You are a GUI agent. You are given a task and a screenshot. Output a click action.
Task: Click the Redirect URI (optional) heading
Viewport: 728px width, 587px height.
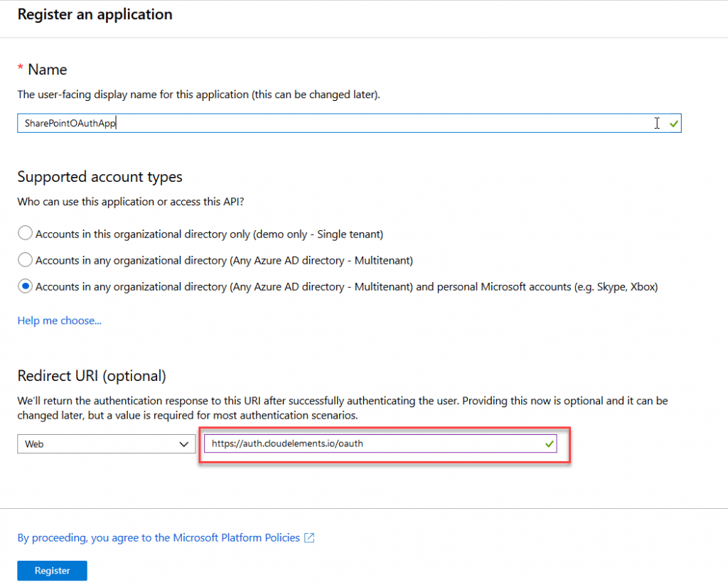pos(92,375)
